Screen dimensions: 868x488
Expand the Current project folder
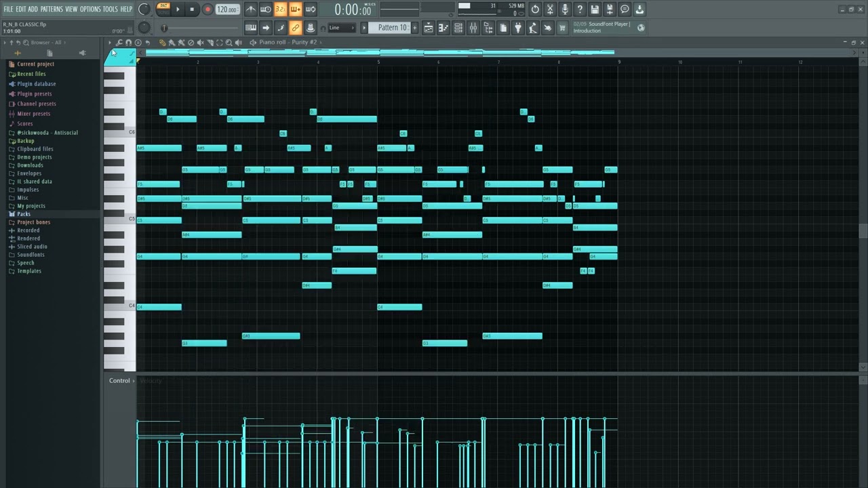pyautogui.click(x=35, y=64)
